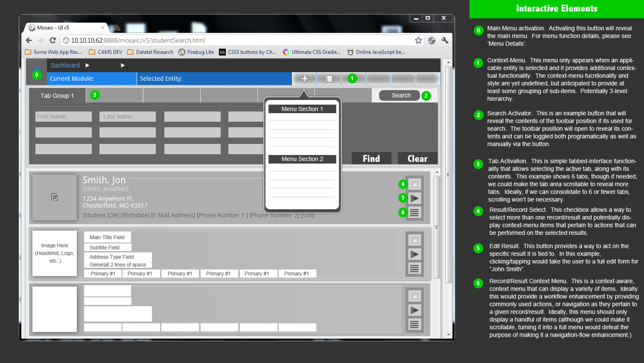644x363 pixels.
Task: Click the browser bookmark star icon
Action: 418,40
